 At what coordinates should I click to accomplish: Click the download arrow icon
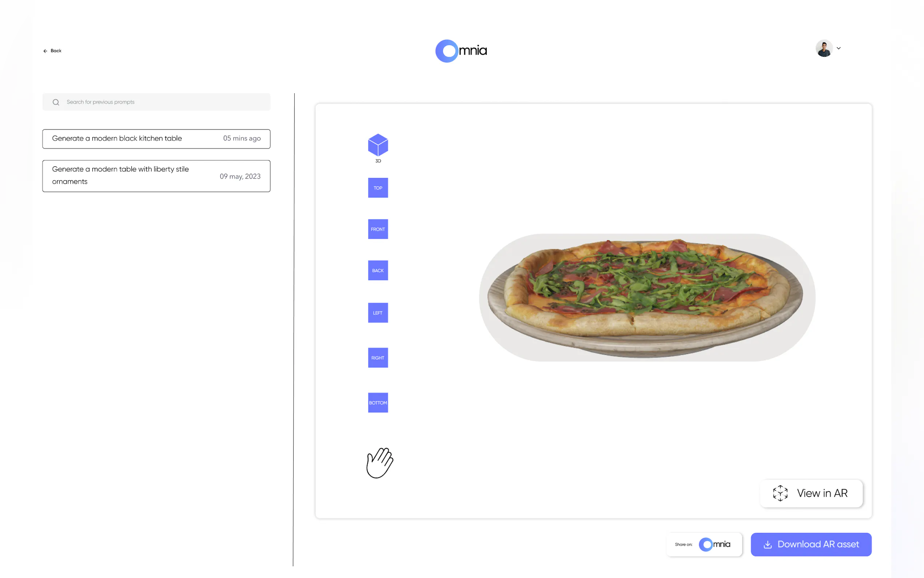pyautogui.click(x=767, y=545)
